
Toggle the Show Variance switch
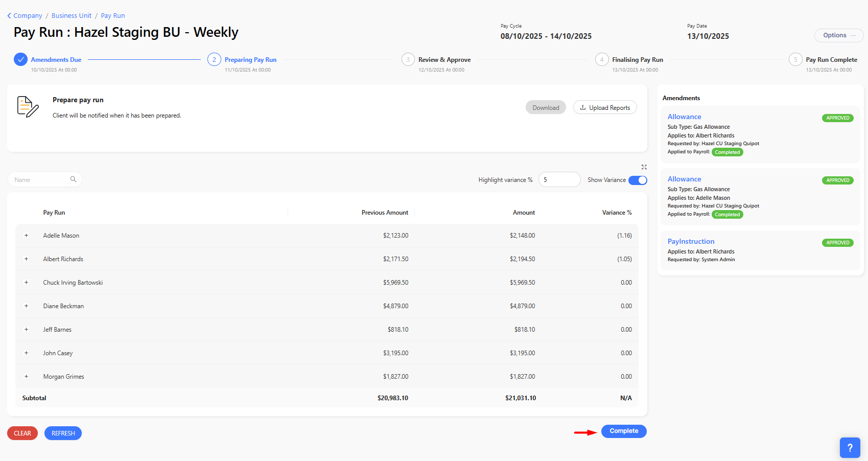(x=638, y=180)
